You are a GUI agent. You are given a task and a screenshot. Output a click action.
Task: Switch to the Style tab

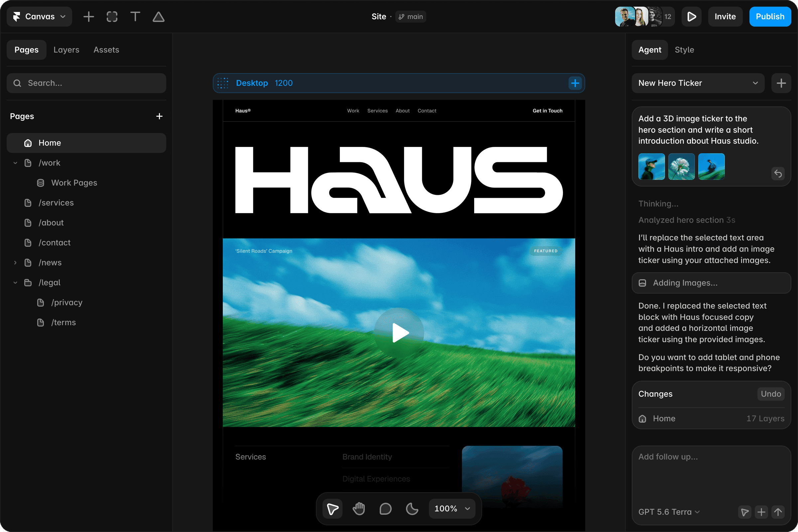(x=684, y=50)
